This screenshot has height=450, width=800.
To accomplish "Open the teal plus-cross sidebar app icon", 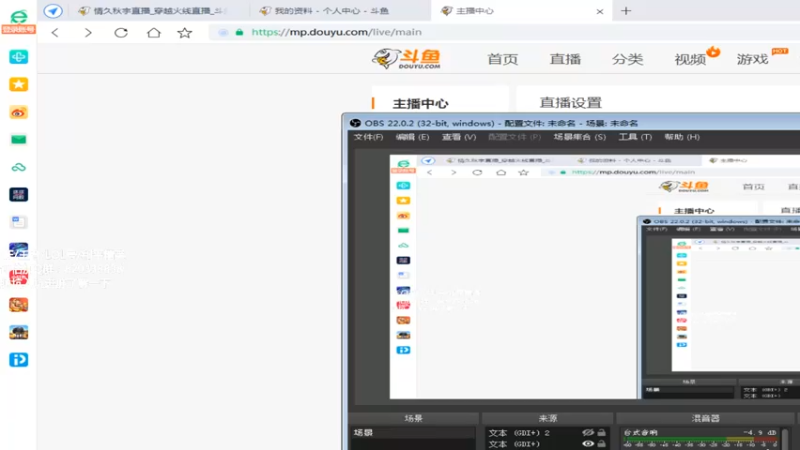I will pyautogui.click(x=18, y=57).
